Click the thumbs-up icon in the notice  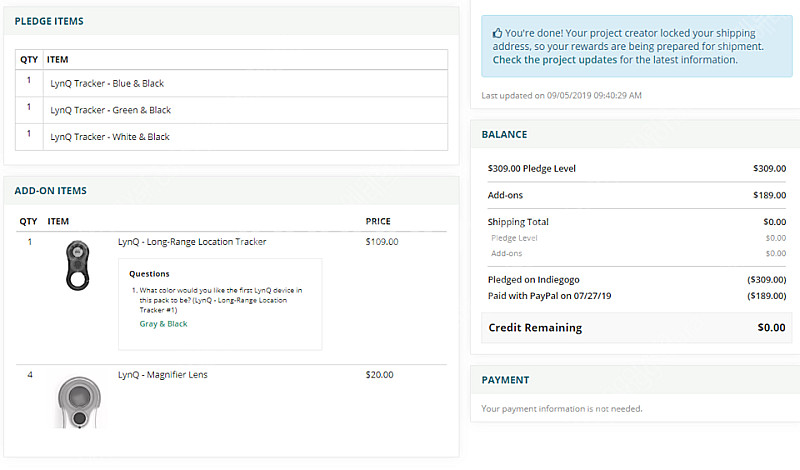(497, 33)
